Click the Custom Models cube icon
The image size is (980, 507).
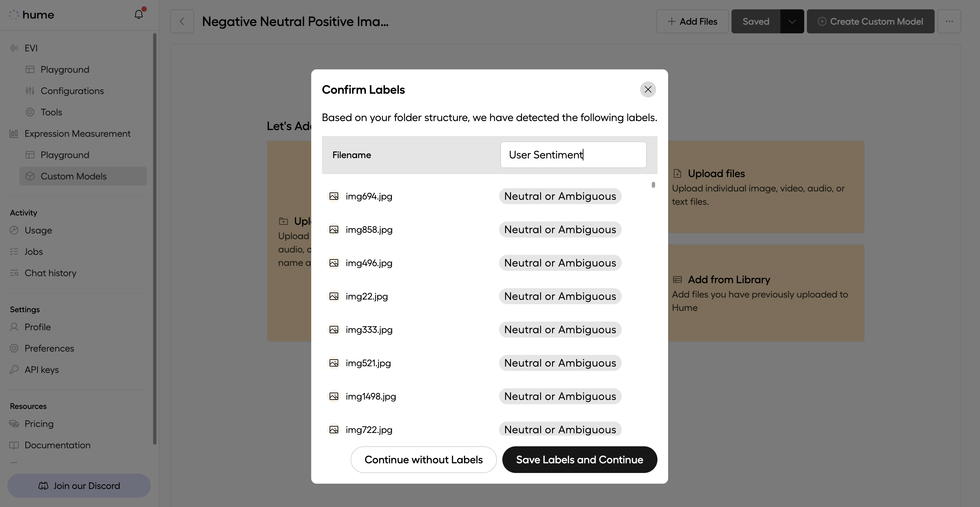click(x=30, y=176)
